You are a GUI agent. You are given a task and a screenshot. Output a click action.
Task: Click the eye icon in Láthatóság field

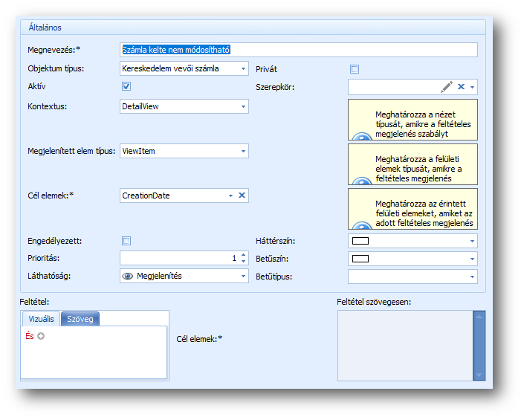point(127,276)
